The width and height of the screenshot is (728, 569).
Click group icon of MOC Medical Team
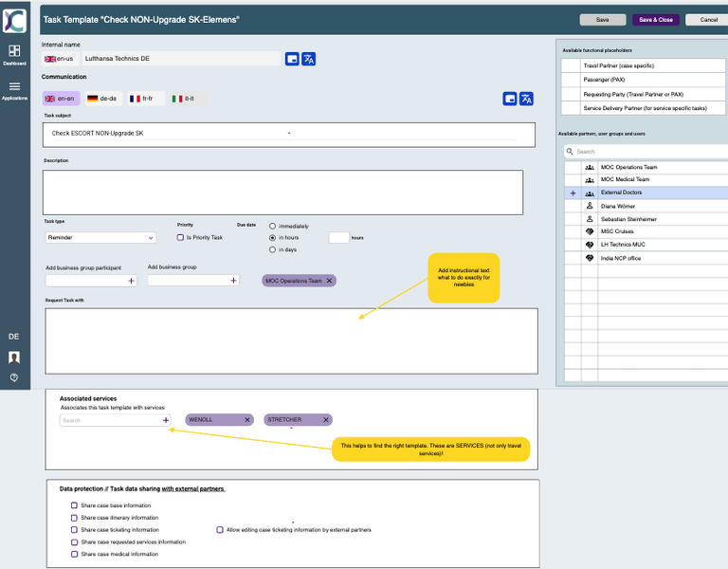point(590,180)
